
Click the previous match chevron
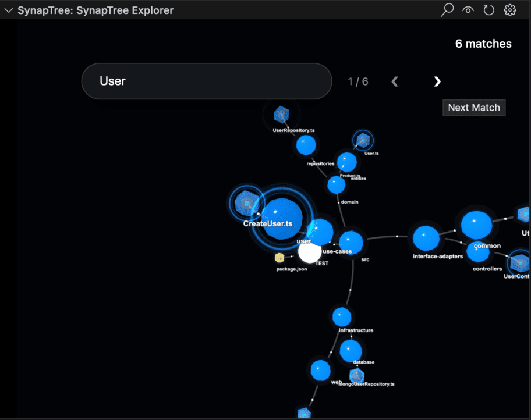(395, 81)
